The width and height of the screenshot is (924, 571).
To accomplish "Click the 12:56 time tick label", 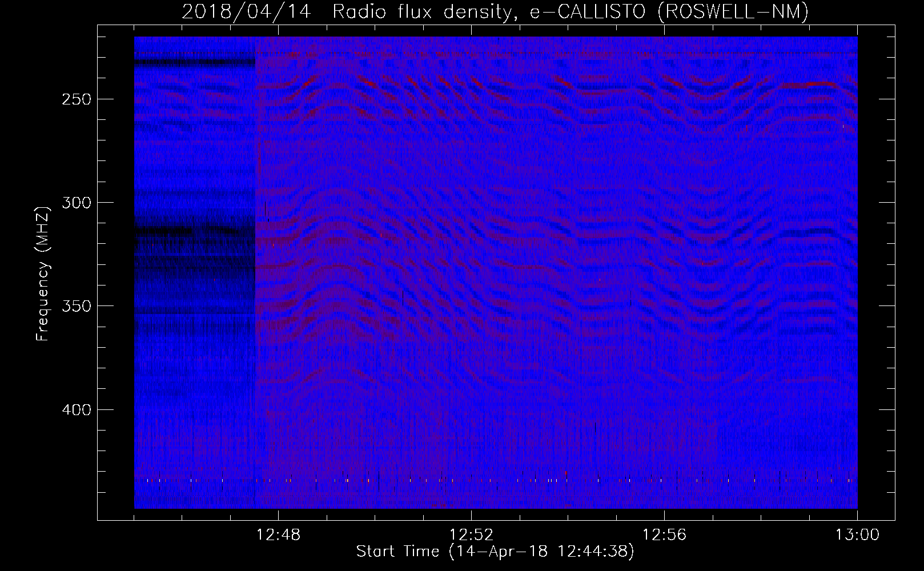I will tap(664, 535).
